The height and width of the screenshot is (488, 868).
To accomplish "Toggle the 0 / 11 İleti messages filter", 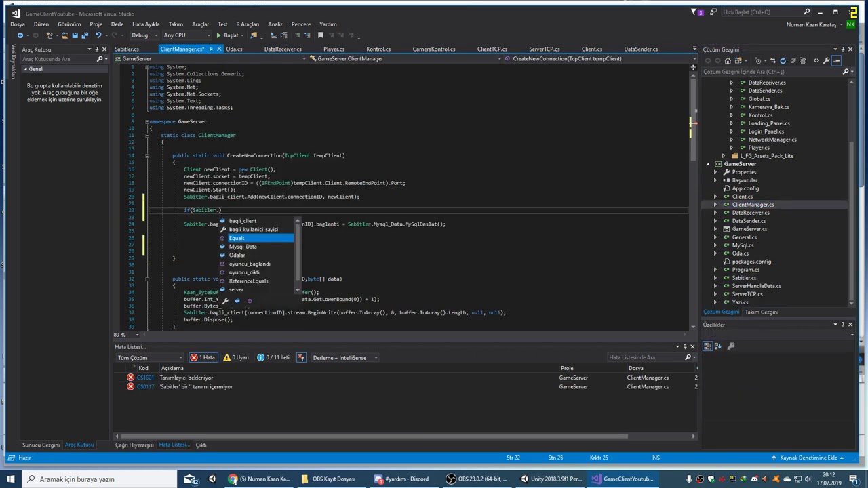I will pyautogui.click(x=273, y=357).
